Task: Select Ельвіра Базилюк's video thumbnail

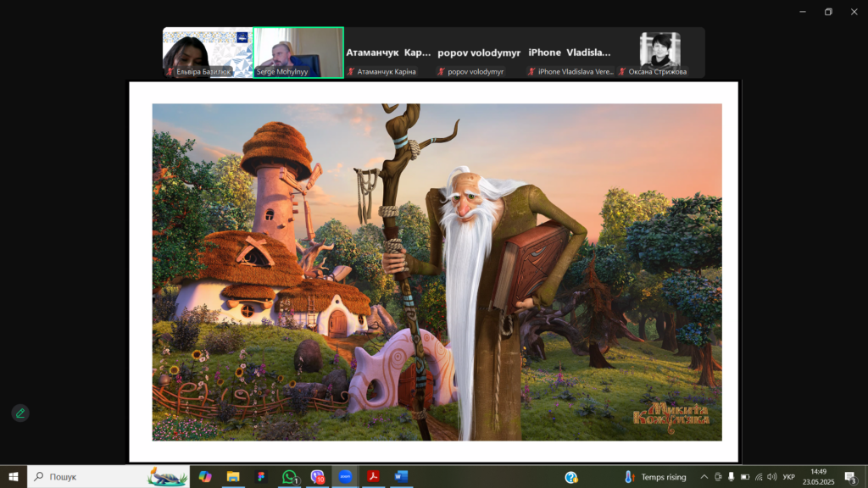Action: pyautogui.click(x=208, y=53)
